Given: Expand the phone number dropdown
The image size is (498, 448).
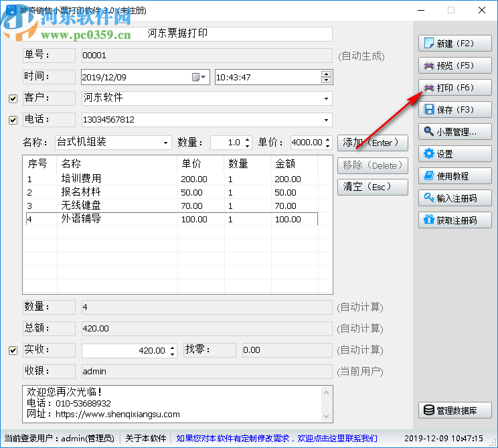Looking at the screenshot, I should tap(326, 120).
